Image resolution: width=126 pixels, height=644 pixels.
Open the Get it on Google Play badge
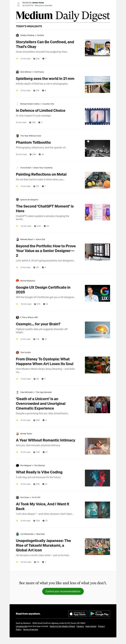pos(99,614)
